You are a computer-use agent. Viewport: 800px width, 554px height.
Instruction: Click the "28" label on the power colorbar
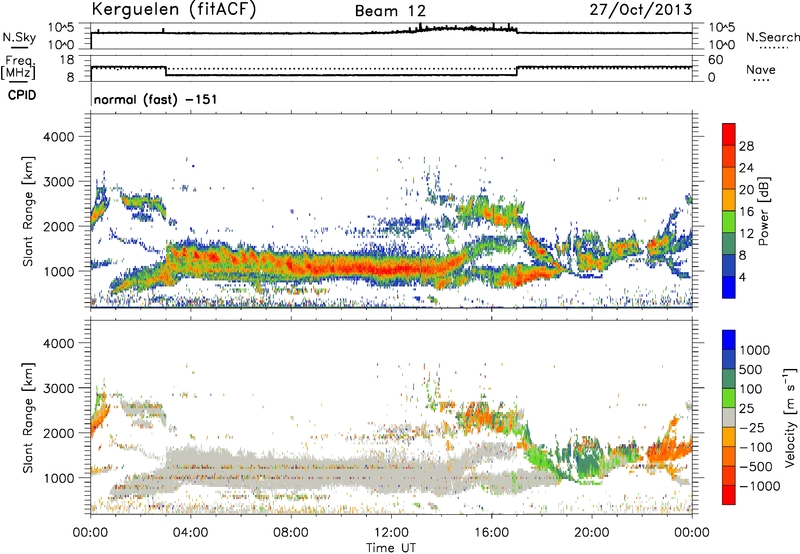click(x=746, y=146)
